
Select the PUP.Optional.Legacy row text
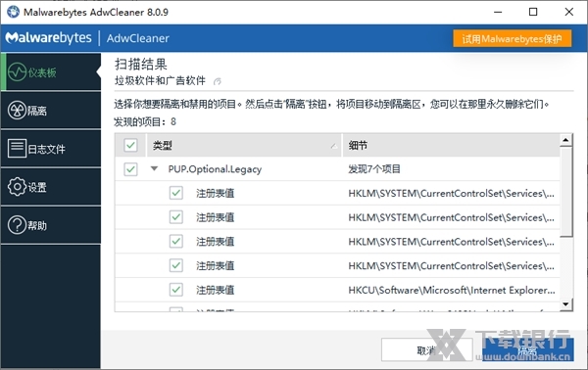click(215, 169)
